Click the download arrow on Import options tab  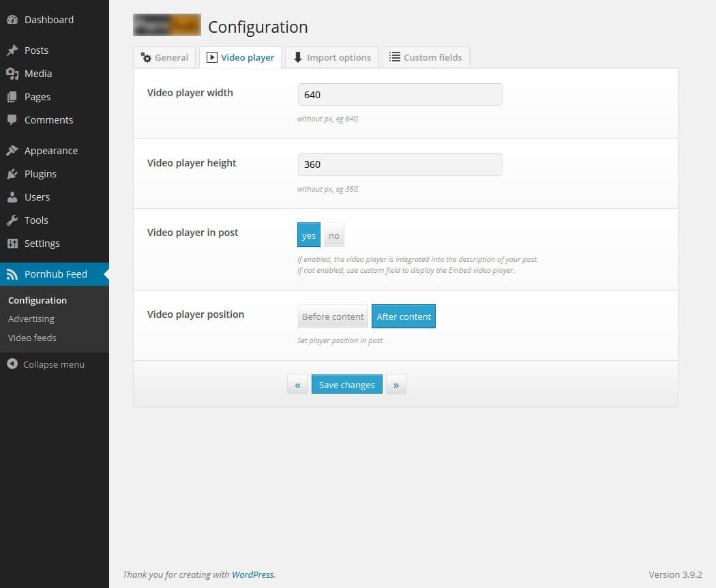tap(298, 57)
